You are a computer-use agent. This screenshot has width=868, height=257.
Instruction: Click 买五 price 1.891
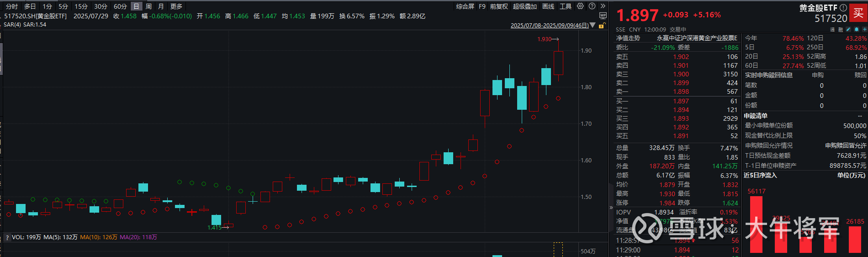tap(681, 136)
